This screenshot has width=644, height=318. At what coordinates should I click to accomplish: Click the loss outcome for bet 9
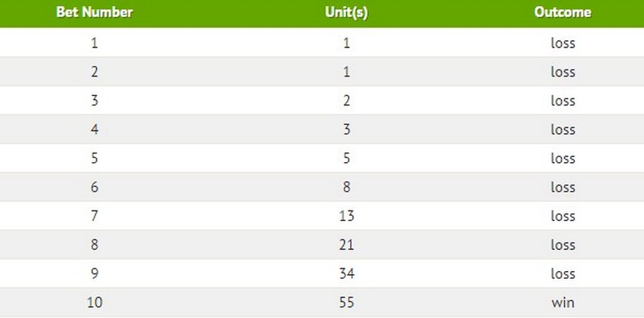(x=563, y=273)
